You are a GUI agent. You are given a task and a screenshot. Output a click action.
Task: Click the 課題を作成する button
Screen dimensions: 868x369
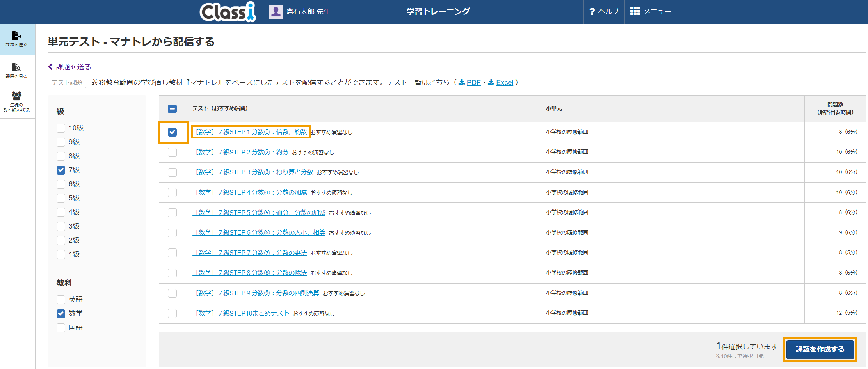coord(820,349)
